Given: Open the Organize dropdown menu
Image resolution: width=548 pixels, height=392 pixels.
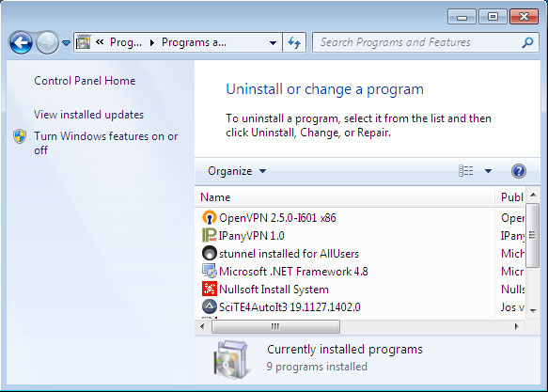Looking at the screenshot, I should (x=237, y=171).
